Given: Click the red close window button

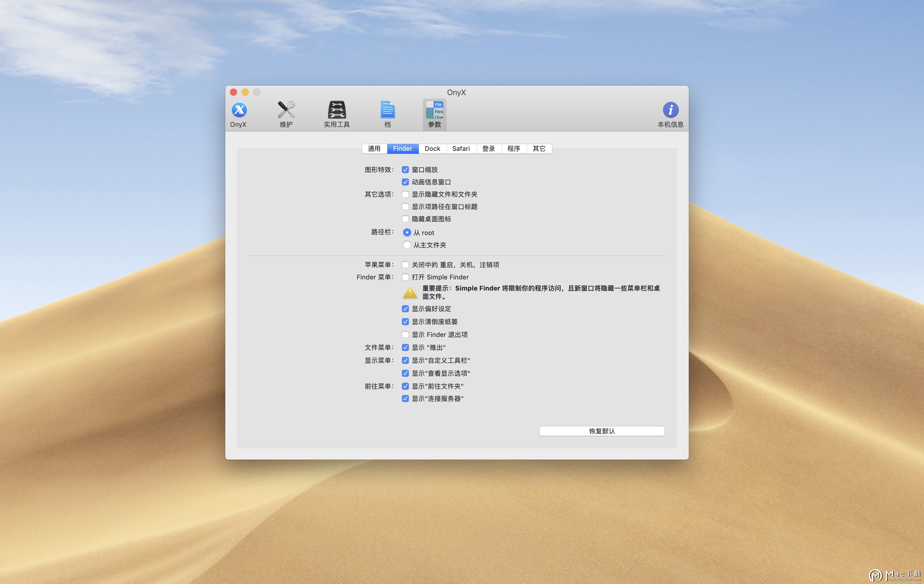Looking at the screenshot, I should tap(233, 92).
